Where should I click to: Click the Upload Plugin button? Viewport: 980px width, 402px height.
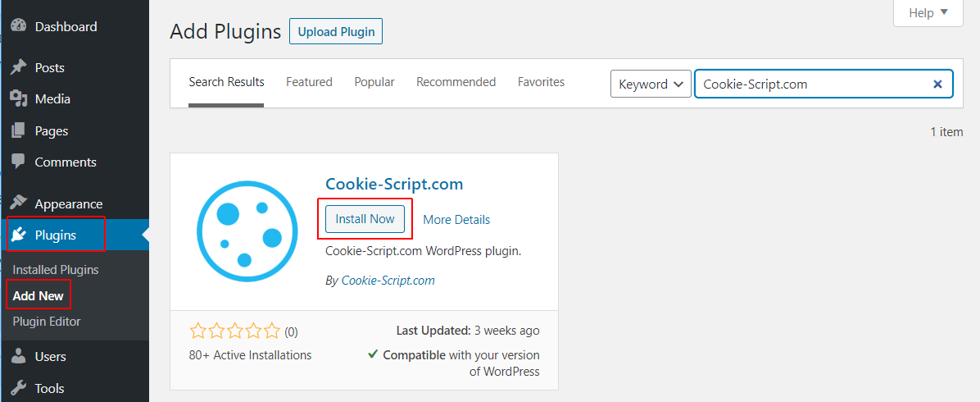(336, 31)
